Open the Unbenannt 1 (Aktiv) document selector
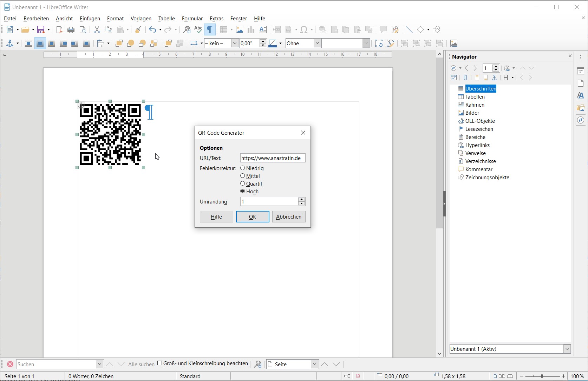 (567, 349)
